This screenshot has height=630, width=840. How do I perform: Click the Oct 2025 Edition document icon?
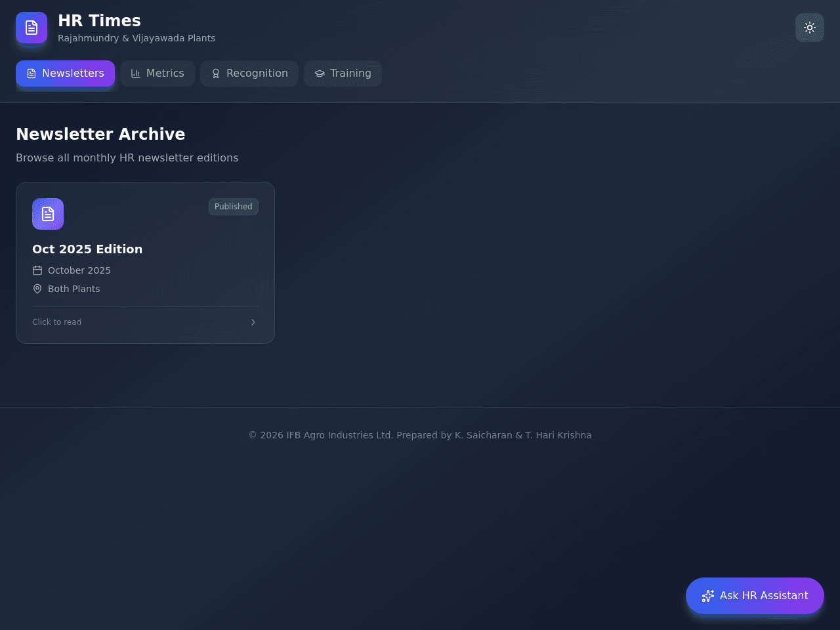click(48, 214)
